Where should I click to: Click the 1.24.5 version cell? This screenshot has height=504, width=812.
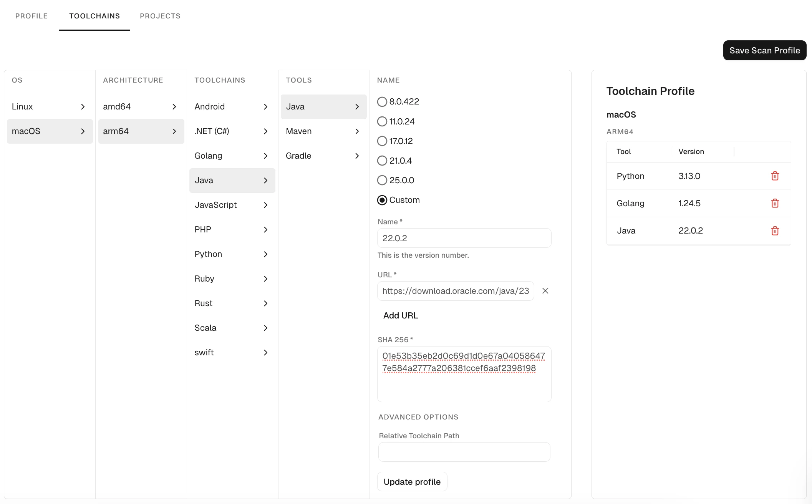tap(689, 203)
